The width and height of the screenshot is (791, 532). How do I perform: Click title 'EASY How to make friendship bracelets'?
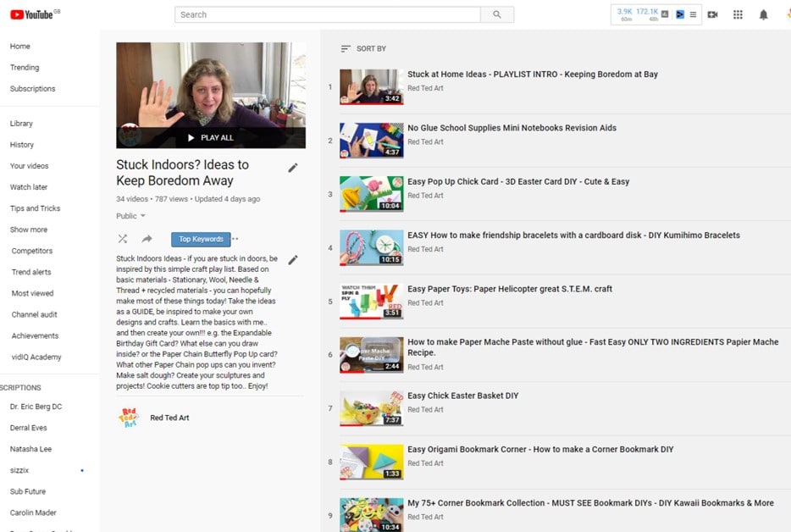point(573,236)
